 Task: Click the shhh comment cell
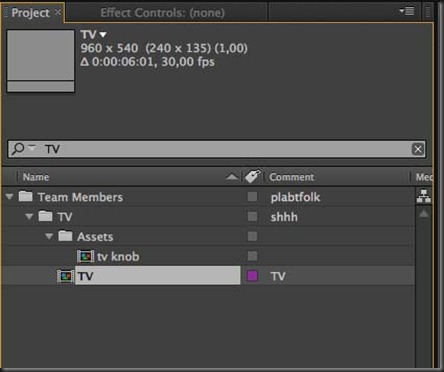[x=284, y=217]
